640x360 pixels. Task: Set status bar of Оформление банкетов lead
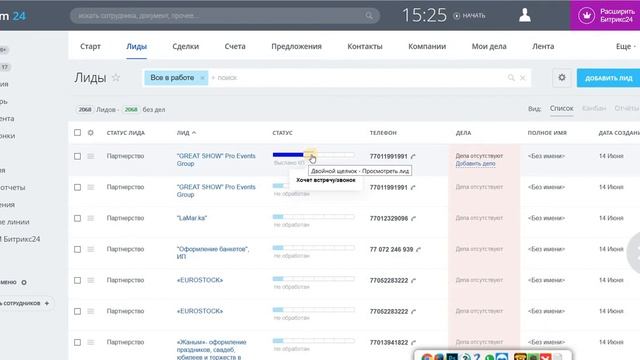point(313,248)
